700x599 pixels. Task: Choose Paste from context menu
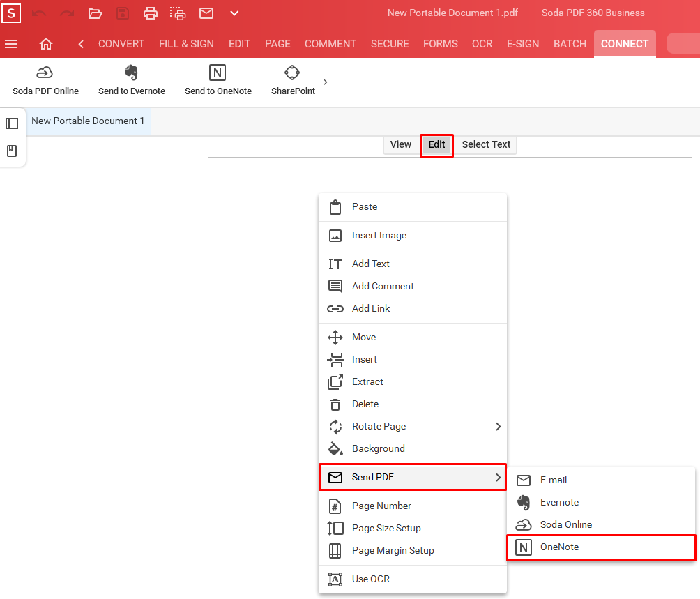click(413, 207)
